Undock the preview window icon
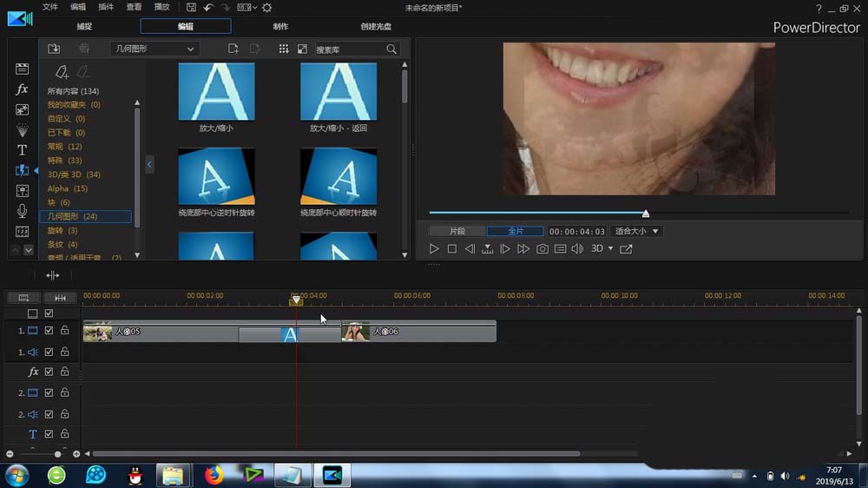 point(626,249)
